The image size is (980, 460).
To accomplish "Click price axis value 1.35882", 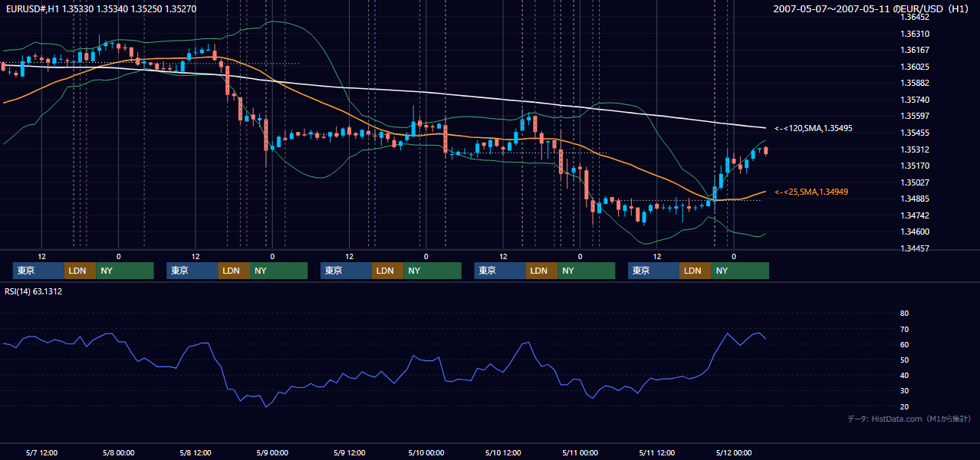I will tap(915, 83).
